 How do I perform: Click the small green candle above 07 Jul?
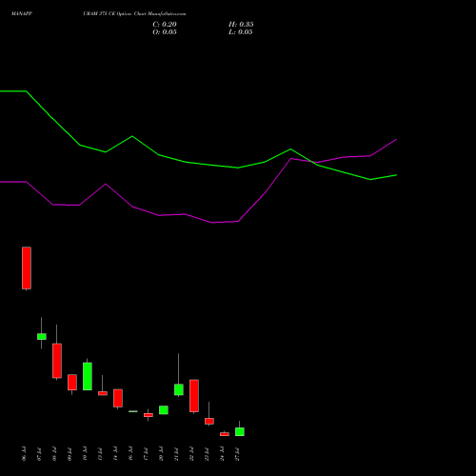42,336
